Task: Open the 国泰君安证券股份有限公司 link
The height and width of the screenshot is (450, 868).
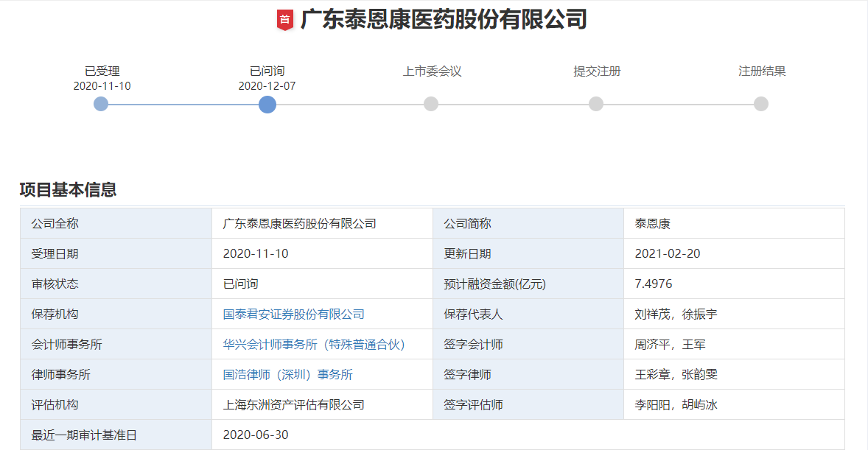Action: pyautogui.click(x=293, y=314)
